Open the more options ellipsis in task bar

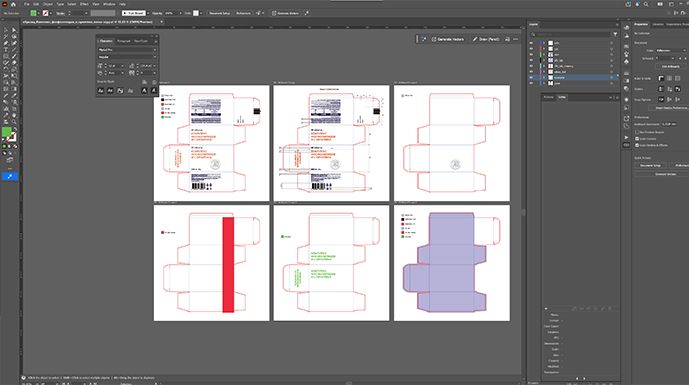point(515,39)
